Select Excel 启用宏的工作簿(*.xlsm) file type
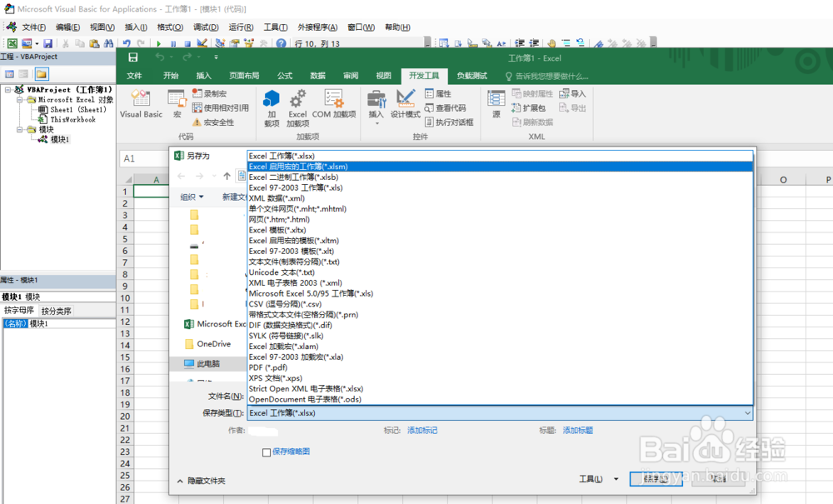Image resolution: width=833 pixels, height=504 pixels. (x=500, y=167)
